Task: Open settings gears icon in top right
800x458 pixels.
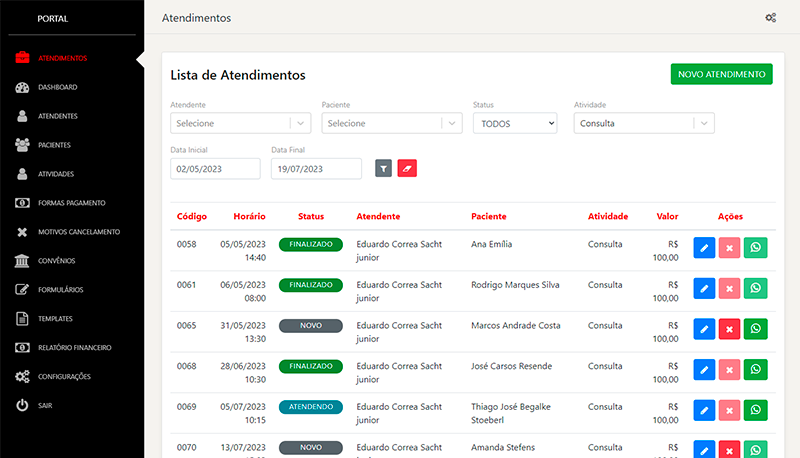Action: [x=770, y=18]
